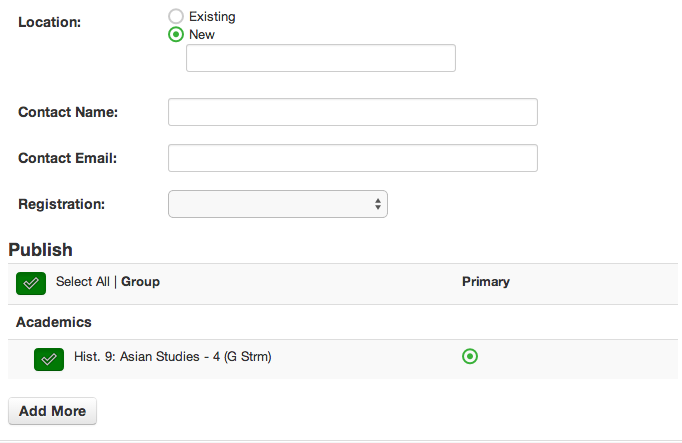Screen dimensions: 682x443
Task: Click the Group column header
Action: click(140, 282)
